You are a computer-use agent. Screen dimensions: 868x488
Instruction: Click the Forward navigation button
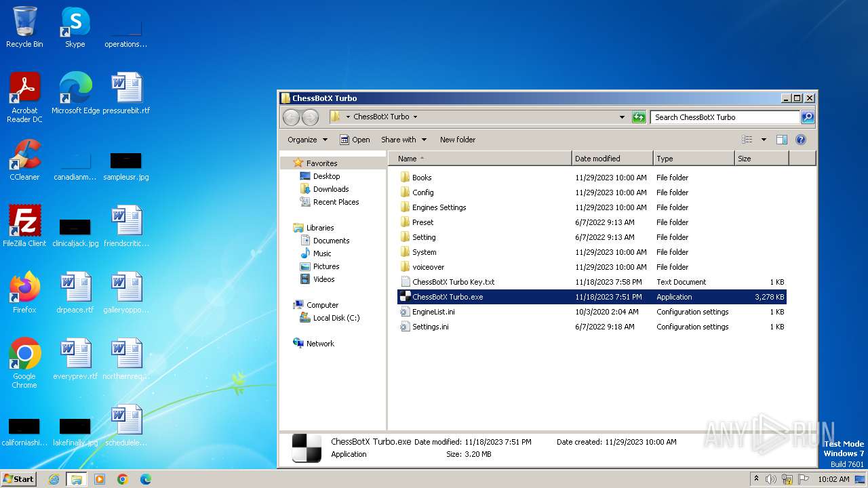310,117
